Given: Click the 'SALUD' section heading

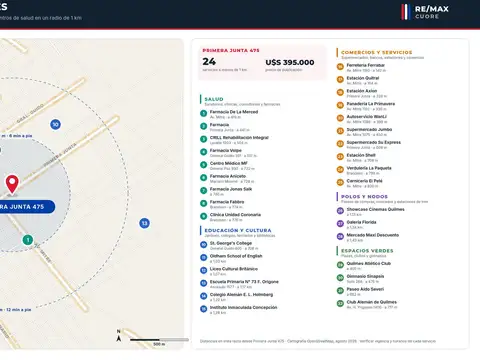Looking at the screenshot, I should tap(214, 99).
